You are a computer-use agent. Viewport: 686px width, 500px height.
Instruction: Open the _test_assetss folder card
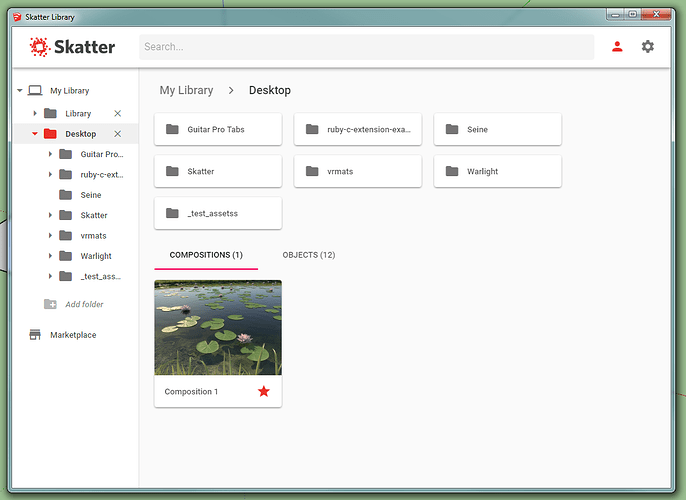(218, 213)
